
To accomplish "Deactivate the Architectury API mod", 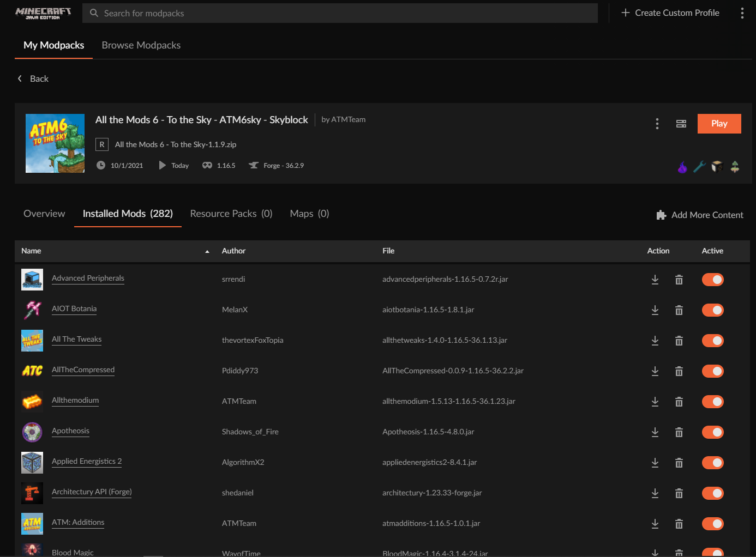I will tap(712, 493).
